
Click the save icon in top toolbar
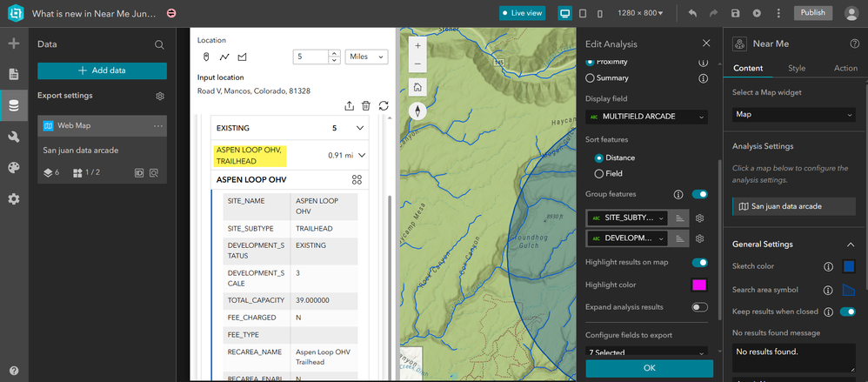[735, 13]
